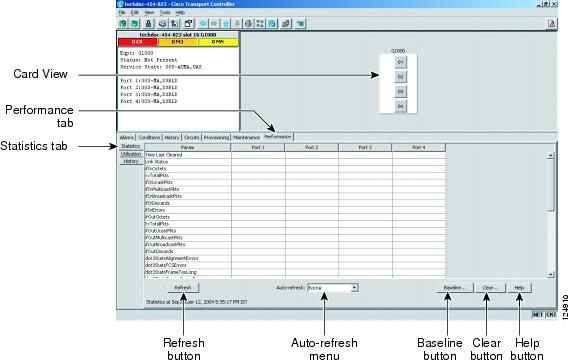This screenshot has width=571, height=364.
Task: Open the Help menu
Action: pos(180,12)
